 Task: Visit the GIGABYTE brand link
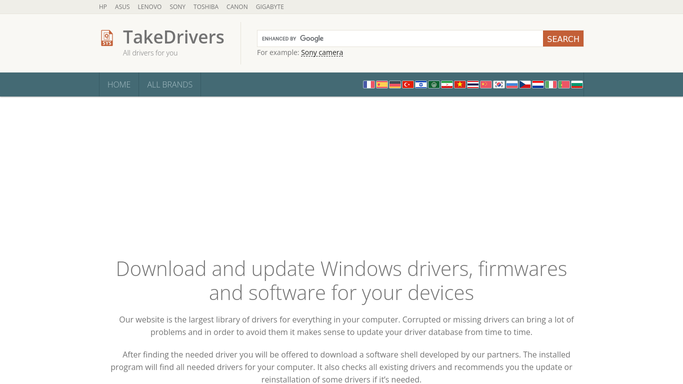coord(270,7)
